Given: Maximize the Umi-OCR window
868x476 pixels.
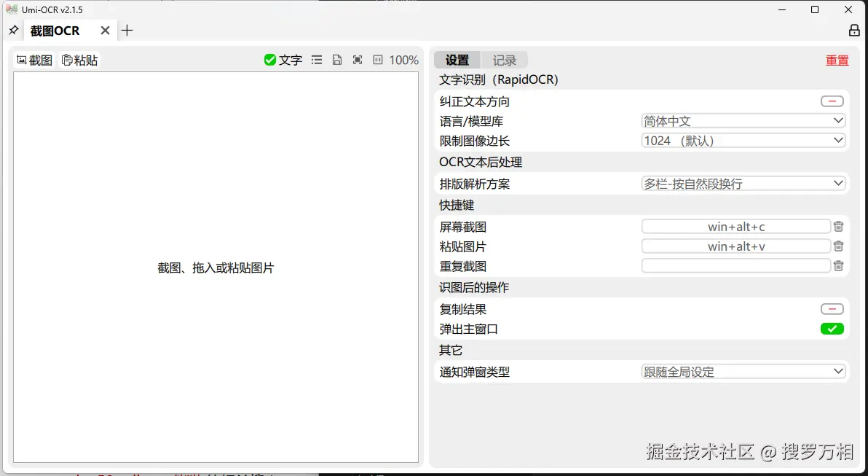Looking at the screenshot, I should tap(815, 9).
